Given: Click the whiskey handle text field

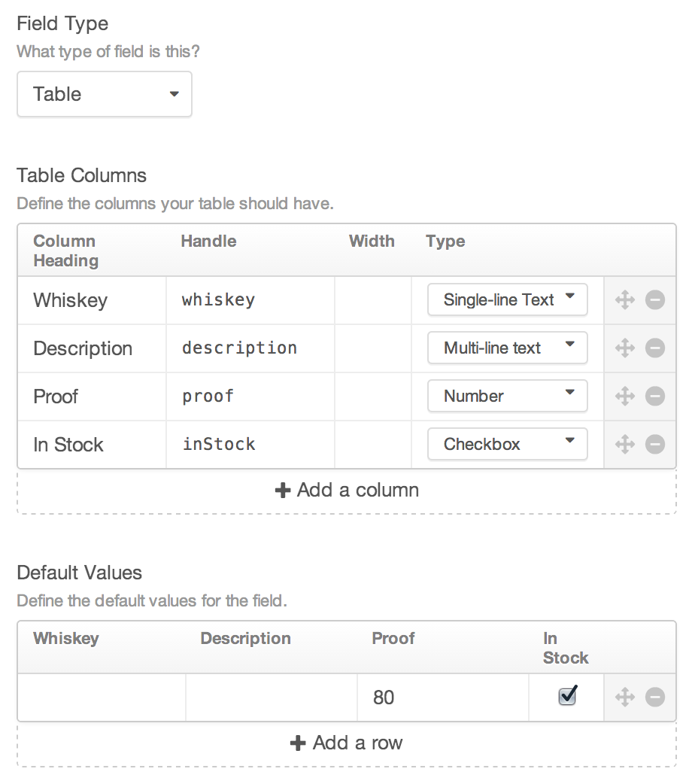Looking at the screenshot, I should pyautogui.click(x=250, y=300).
